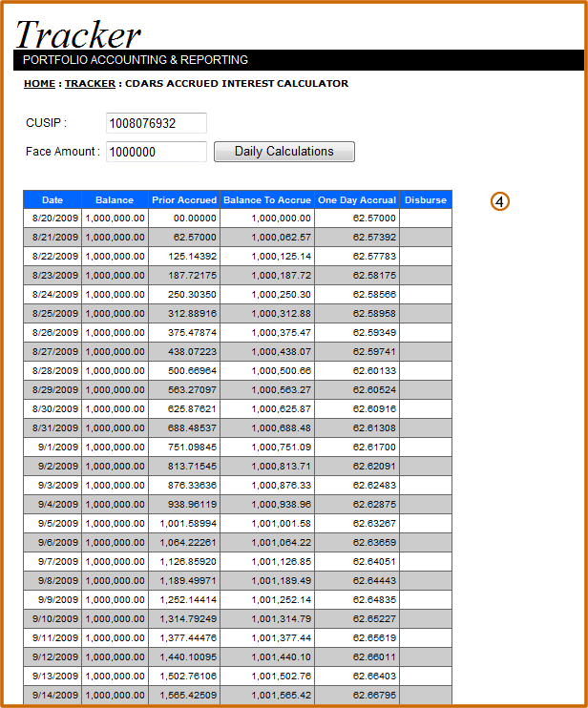588x708 pixels.
Task: Click the One Day Accrual column header
Action: (357, 199)
